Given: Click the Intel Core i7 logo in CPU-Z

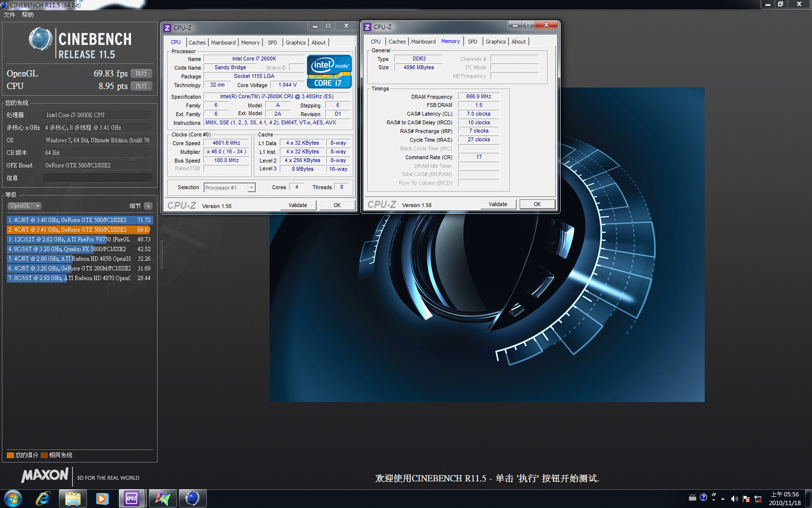Looking at the screenshot, I should (x=329, y=72).
